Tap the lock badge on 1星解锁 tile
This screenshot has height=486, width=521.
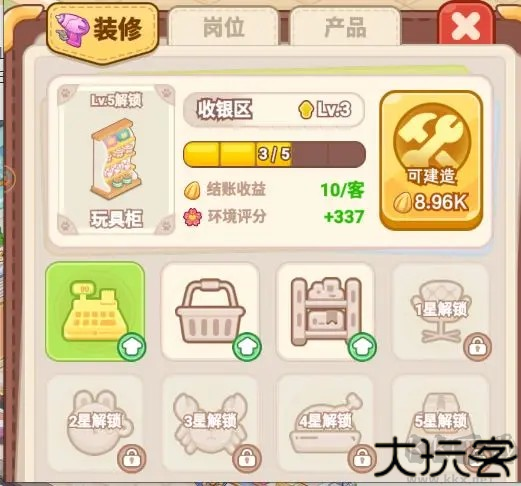[x=477, y=347]
